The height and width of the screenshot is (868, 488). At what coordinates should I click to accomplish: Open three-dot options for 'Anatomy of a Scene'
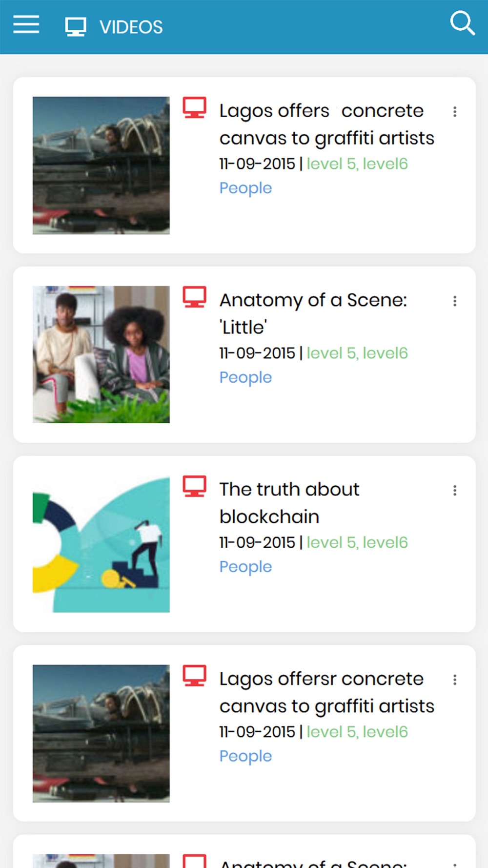click(x=455, y=301)
